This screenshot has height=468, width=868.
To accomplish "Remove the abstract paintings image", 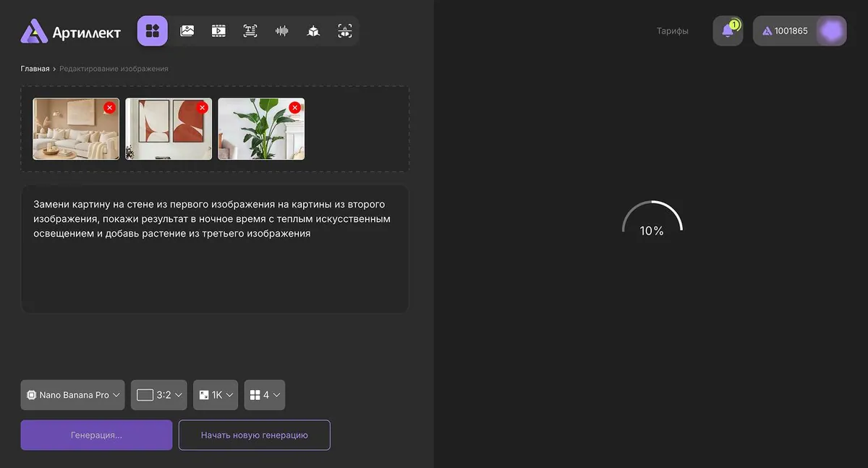I will (x=202, y=108).
